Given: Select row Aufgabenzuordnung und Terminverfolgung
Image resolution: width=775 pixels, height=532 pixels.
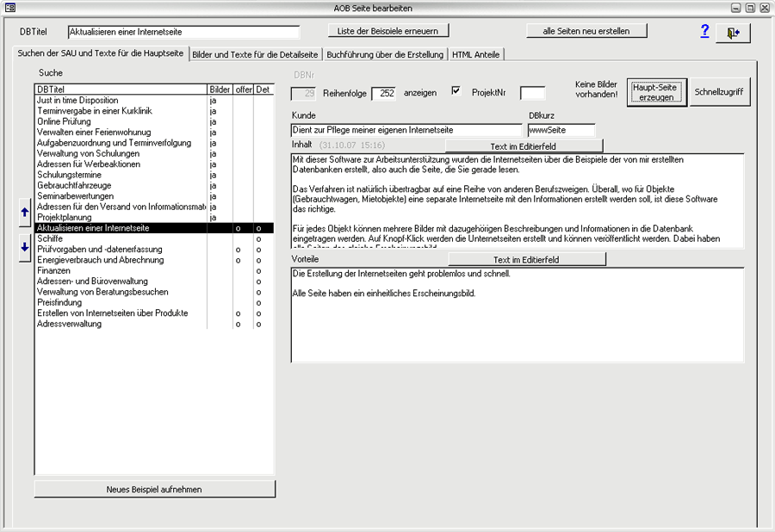Looking at the screenshot, I should 154,143.
